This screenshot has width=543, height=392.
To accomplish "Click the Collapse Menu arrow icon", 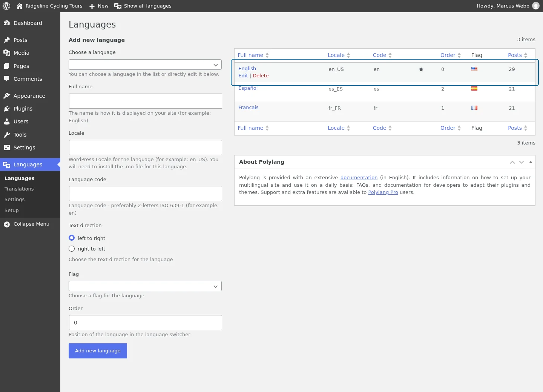I will [x=7, y=224].
